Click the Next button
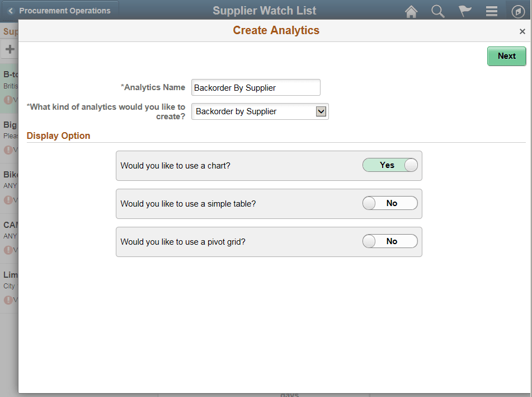The height and width of the screenshot is (397, 532). coord(506,56)
